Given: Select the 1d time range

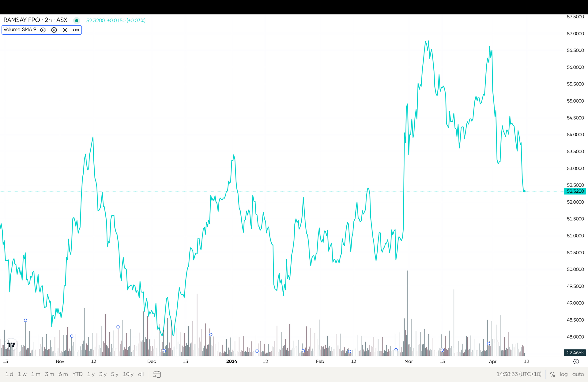Looking at the screenshot, I should [9, 374].
